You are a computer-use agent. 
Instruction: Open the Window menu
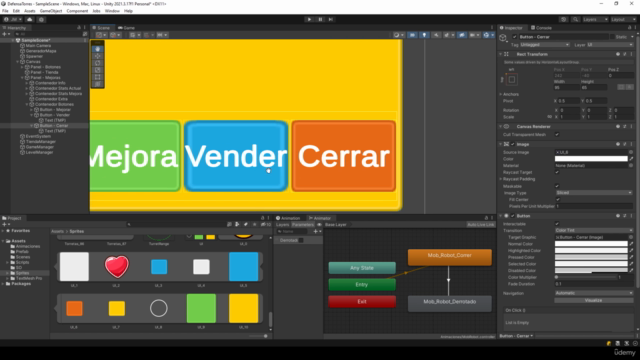(x=112, y=11)
